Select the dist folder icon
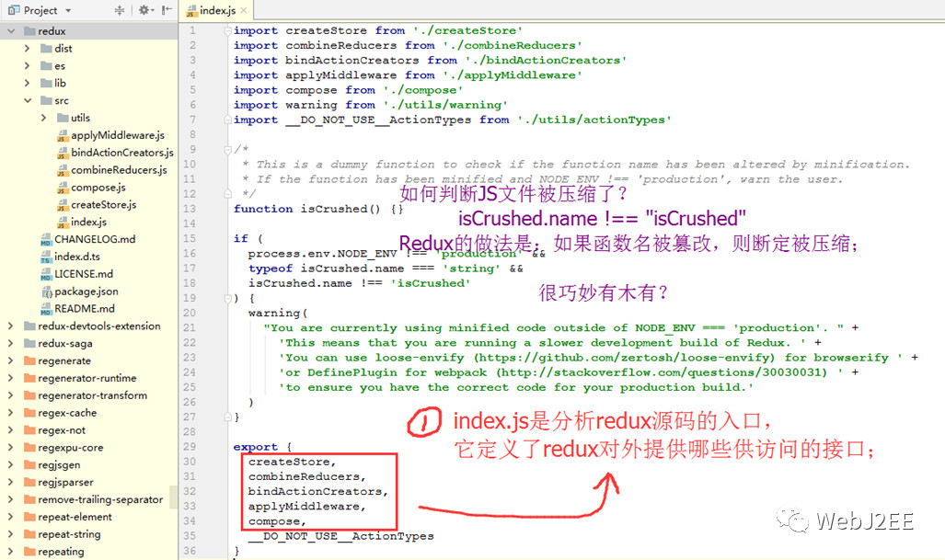 coord(46,48)
